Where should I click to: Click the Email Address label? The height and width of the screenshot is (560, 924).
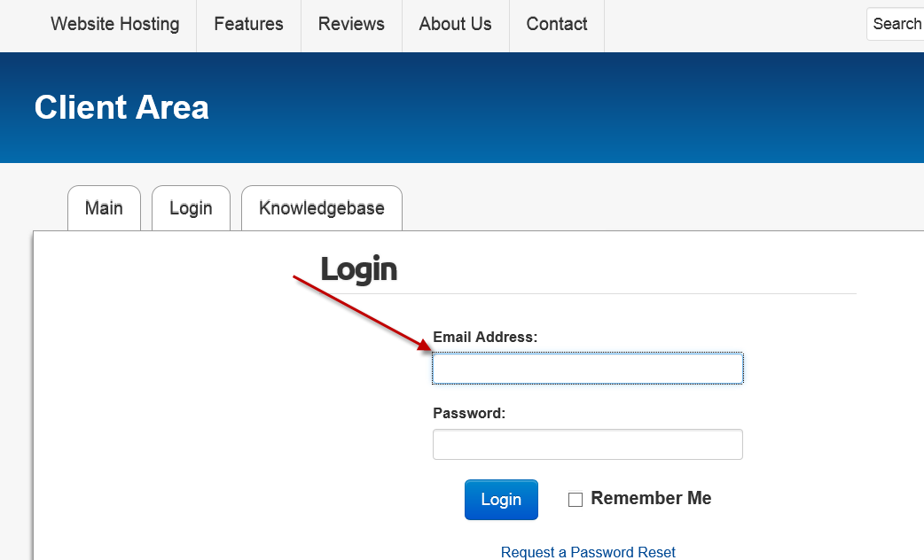coord(485,337)
